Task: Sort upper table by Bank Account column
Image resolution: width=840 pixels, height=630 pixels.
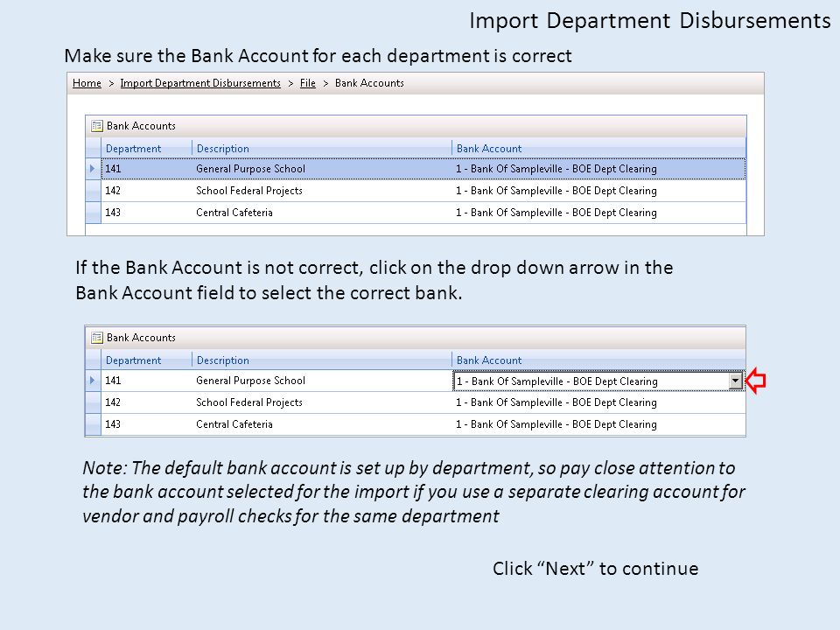Action: pyautogui.click(x=598, y=149)
